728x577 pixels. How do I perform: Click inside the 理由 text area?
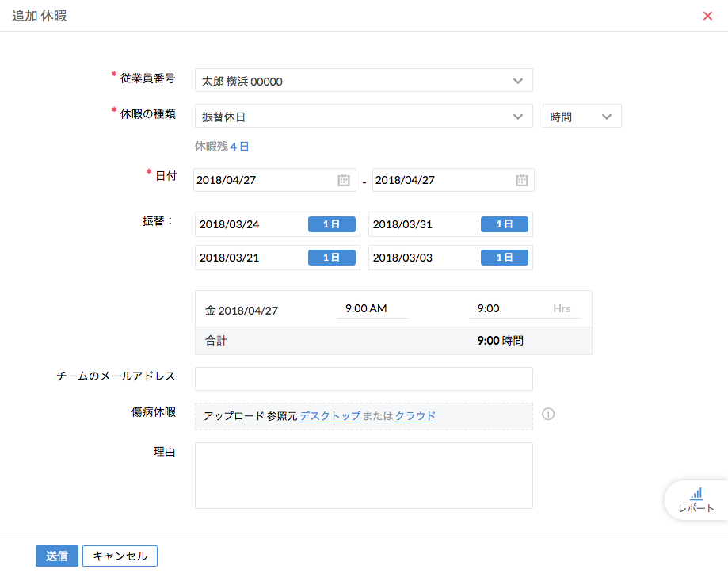tap(364, 475)
